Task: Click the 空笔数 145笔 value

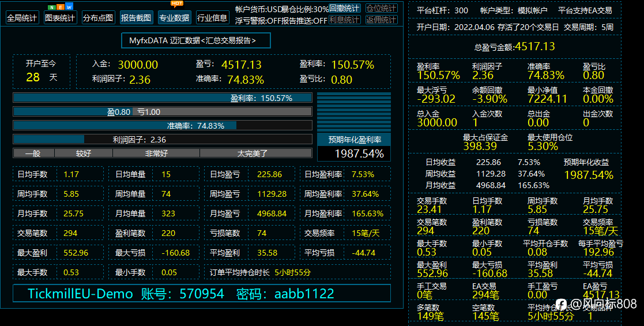Action: (485, 316)
